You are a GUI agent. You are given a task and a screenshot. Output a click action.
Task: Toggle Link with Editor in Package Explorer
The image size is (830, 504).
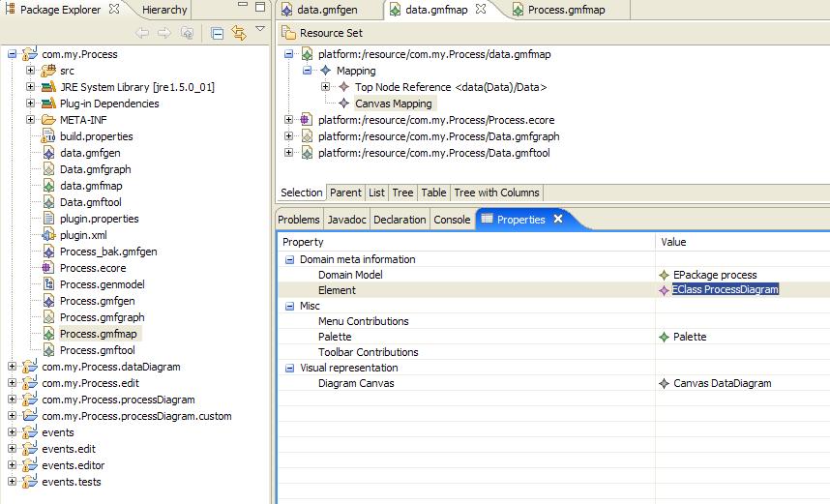[x=238, y=33]
